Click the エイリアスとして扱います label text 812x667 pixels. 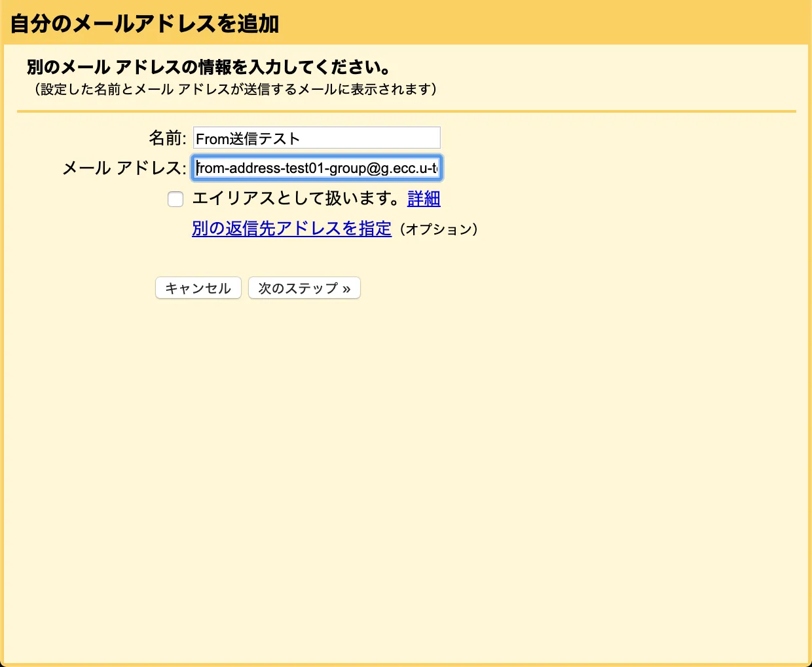pos(295,199)
